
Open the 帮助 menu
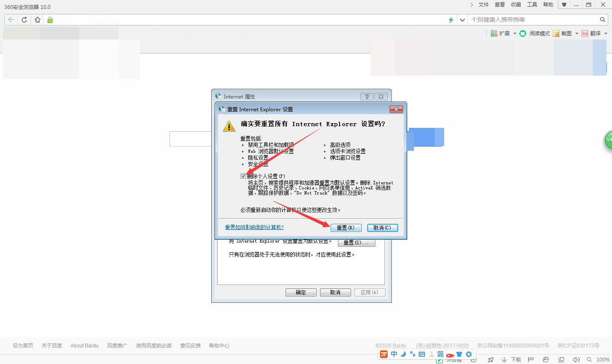pos(548,5)
